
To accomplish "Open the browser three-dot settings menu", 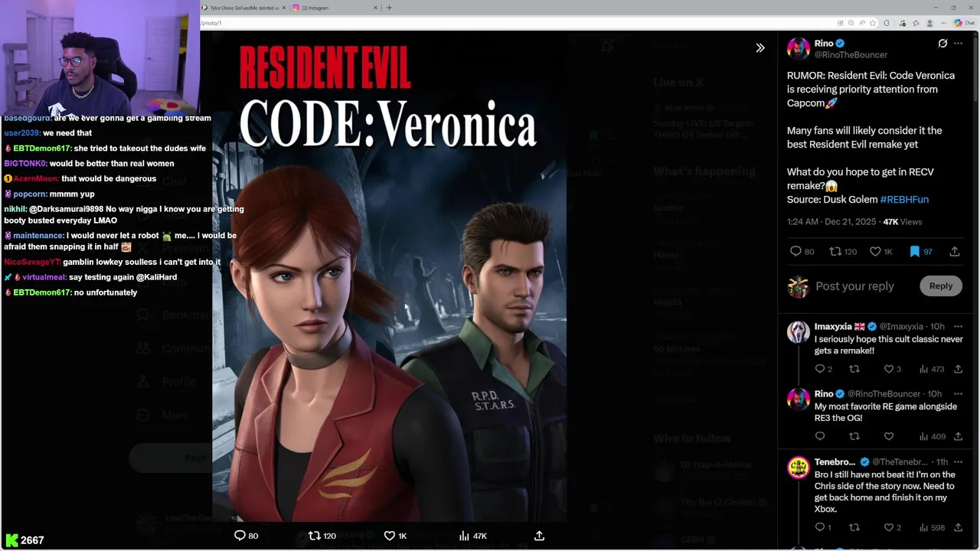I will (942, 23).
